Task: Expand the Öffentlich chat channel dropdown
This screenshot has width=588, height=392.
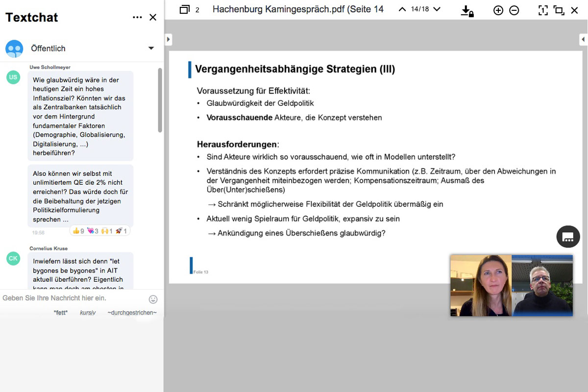Action: click(x=151, y=48)
